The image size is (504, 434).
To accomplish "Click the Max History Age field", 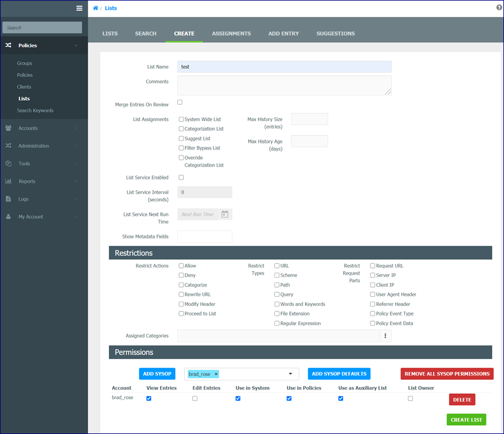I will [x=309, y=141].
